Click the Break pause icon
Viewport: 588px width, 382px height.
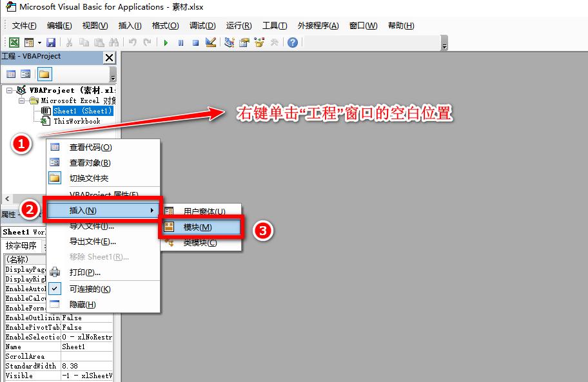click(x=181, y=43)
